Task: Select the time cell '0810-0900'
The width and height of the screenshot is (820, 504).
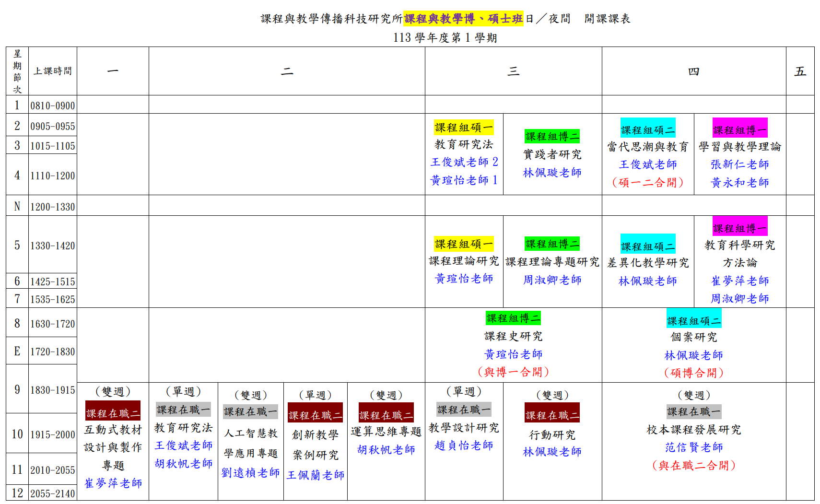Action: (x=53, y=105)
